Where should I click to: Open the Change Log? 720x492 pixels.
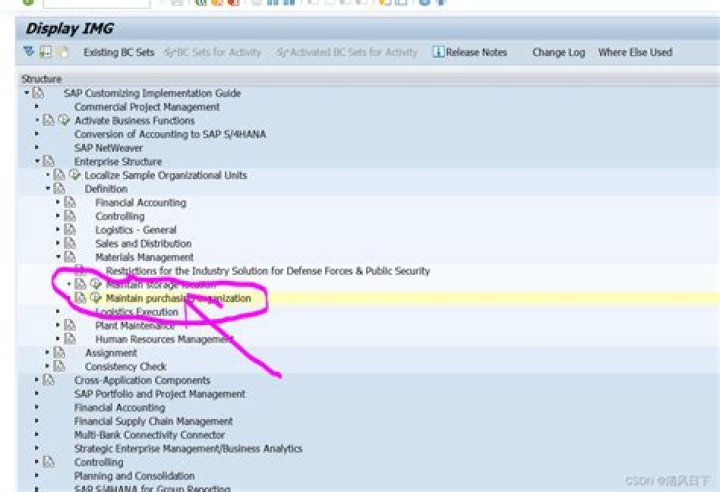[x=558, y=52]
